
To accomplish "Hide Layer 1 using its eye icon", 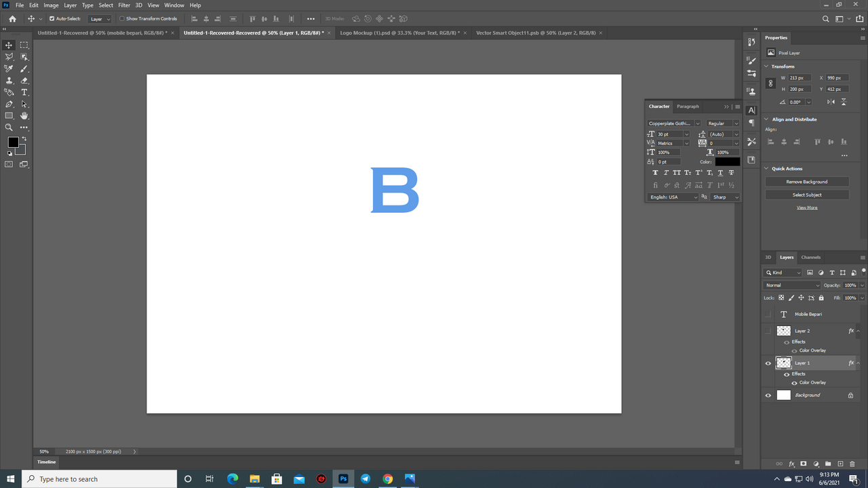I will (768, 363).
